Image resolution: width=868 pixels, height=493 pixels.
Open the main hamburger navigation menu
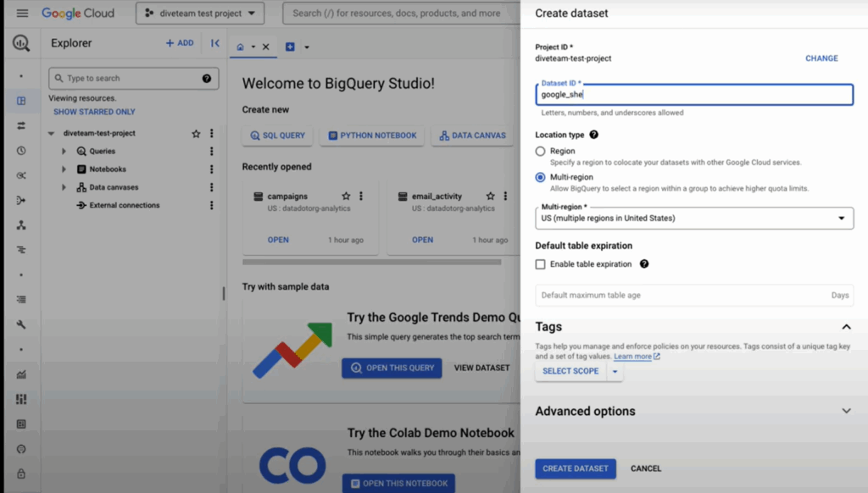tap(22, 14)
